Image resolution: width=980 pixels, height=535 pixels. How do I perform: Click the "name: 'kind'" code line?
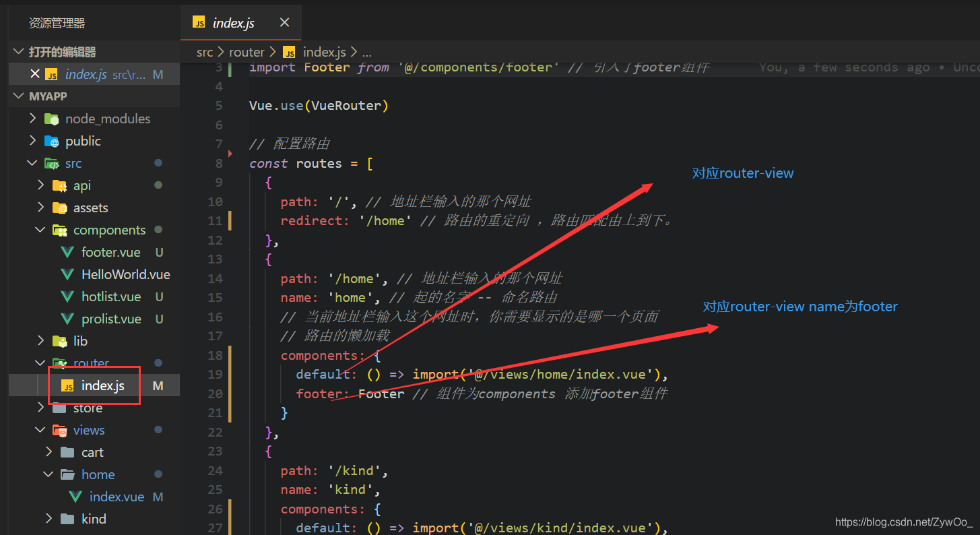(331, 489)
